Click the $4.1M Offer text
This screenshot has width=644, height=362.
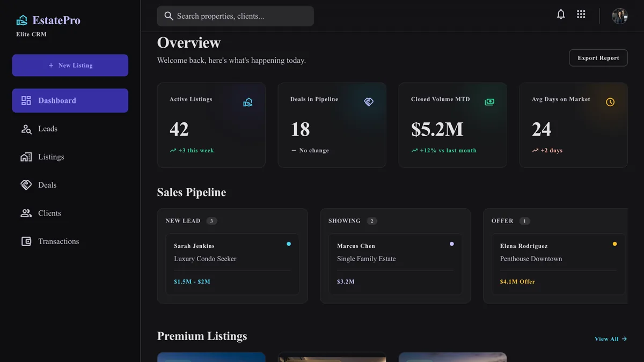tap(517, 282)
